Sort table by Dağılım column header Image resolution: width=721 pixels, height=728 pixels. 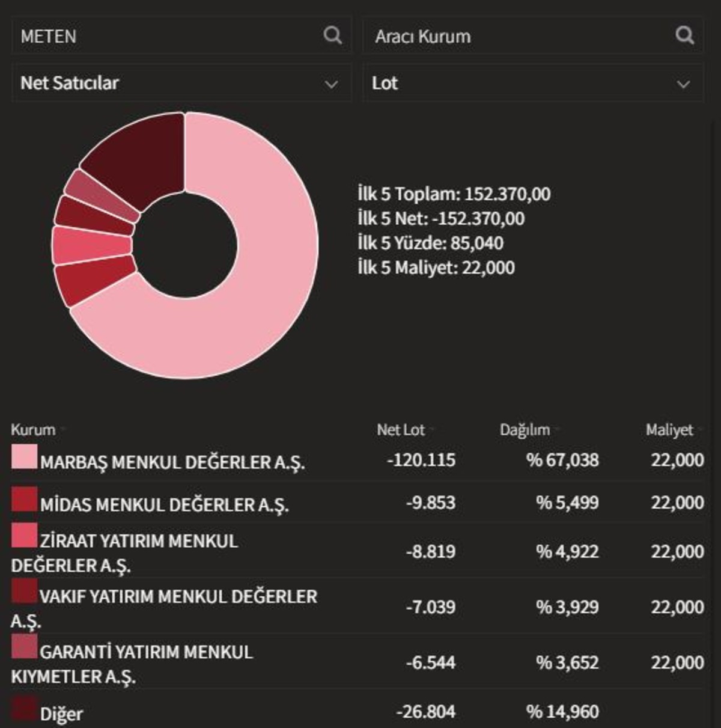[x=525, y=430]
